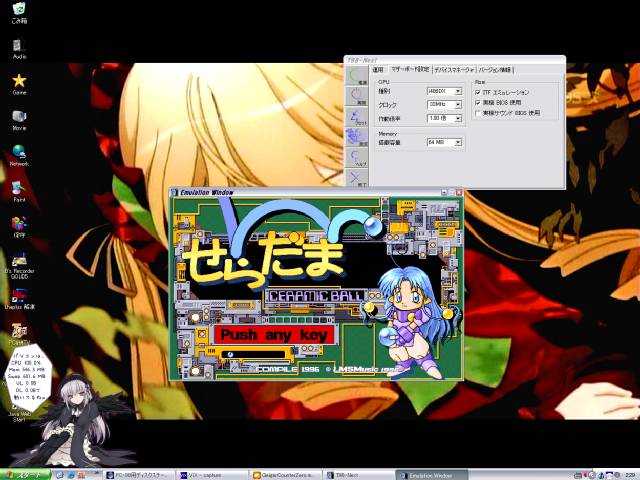
Task: Click the Push any key banner in game
Action: coord(274,335)
